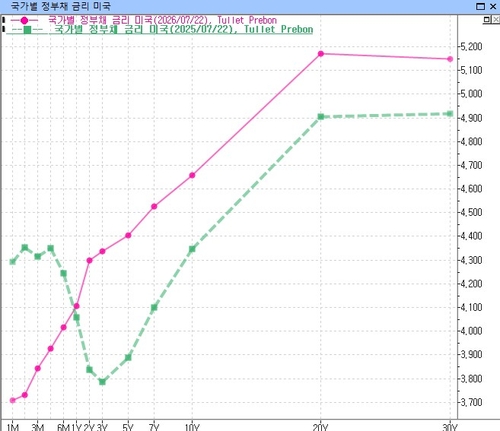Click the pink data point at 3M
This screenshot has height=431, width=500.
pos(38,368)
